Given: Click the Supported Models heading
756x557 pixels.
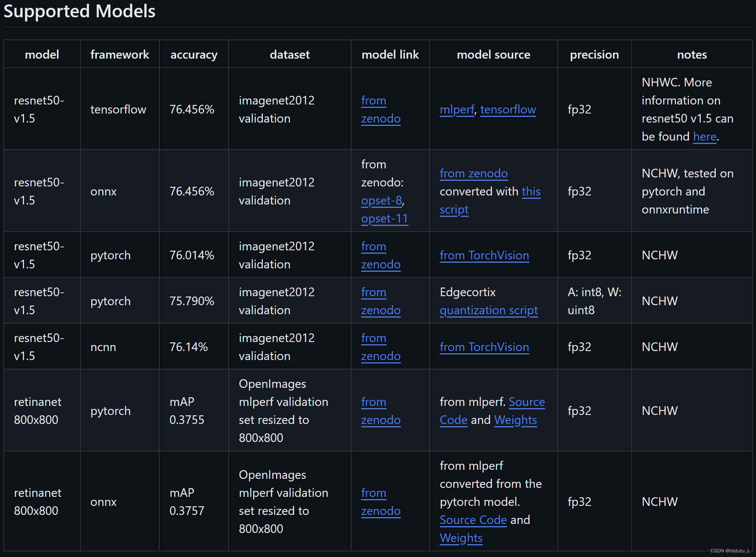Looking at the screenshot, I should pos(79,11).
